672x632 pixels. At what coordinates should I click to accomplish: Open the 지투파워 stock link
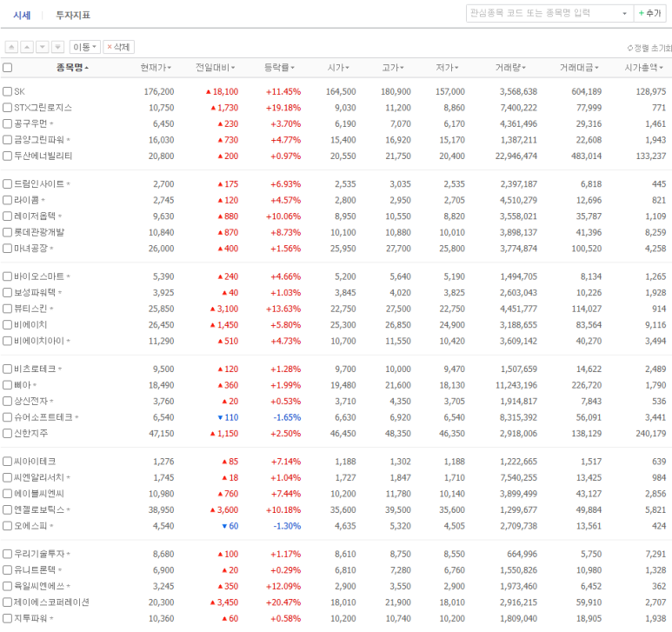coord(30,619)
